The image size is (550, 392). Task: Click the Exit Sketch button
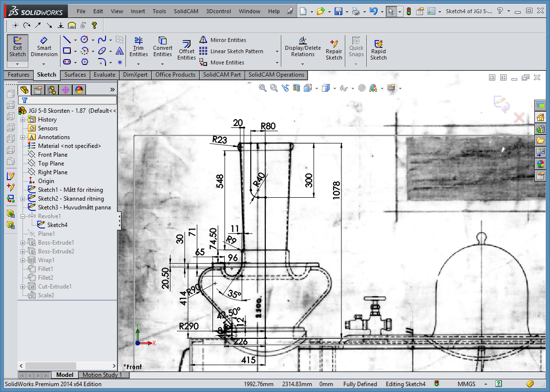click(18, 47)
